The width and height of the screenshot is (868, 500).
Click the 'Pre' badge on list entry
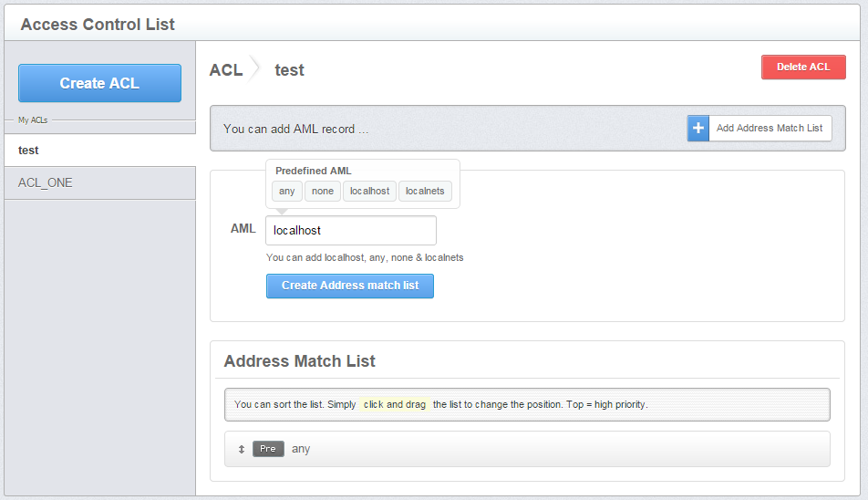pos(268,449)
